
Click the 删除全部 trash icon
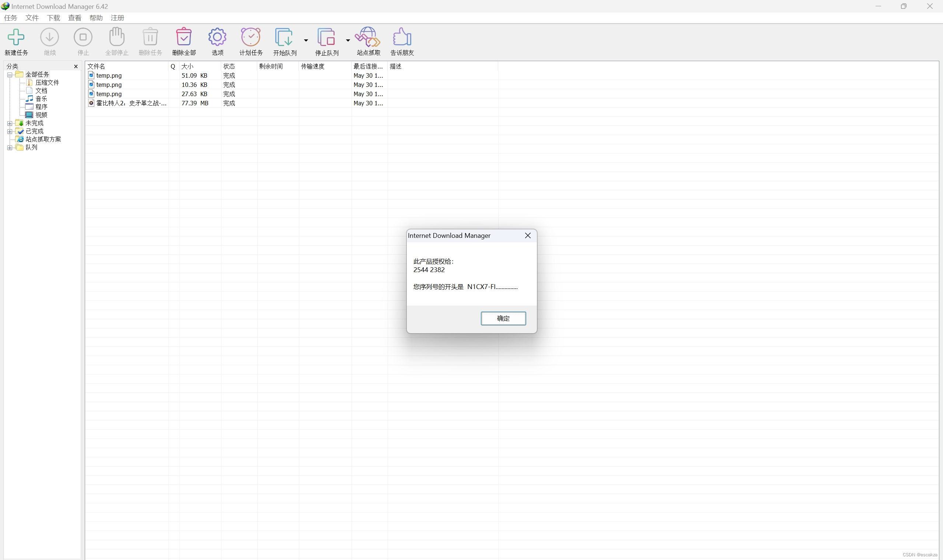pyautogui.click(x=184, y=37)
